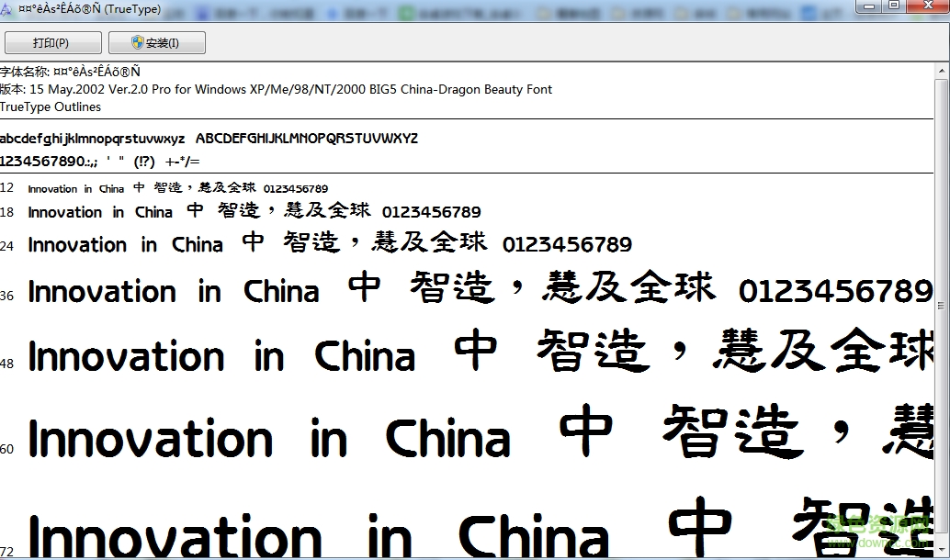Click the TrueType Outlines text
The width and height of the screenshot is (950, 560).
coord(51,106)
